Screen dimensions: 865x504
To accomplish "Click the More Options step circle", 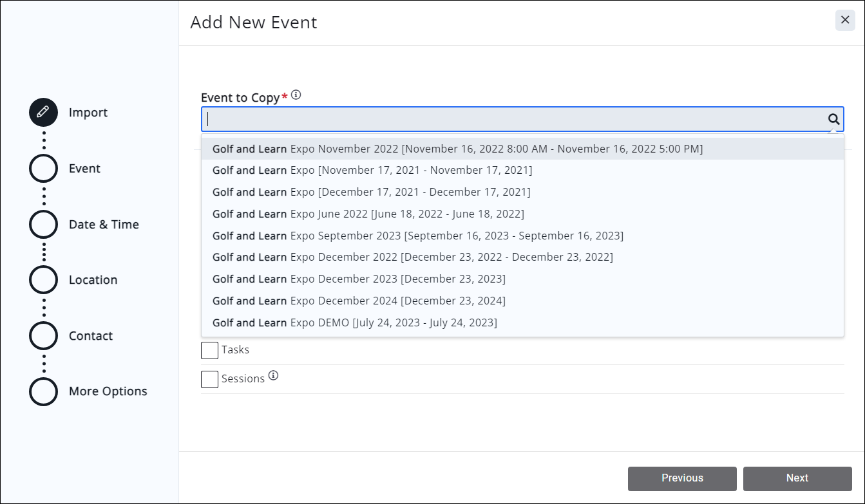I will [x=43, y=391].
